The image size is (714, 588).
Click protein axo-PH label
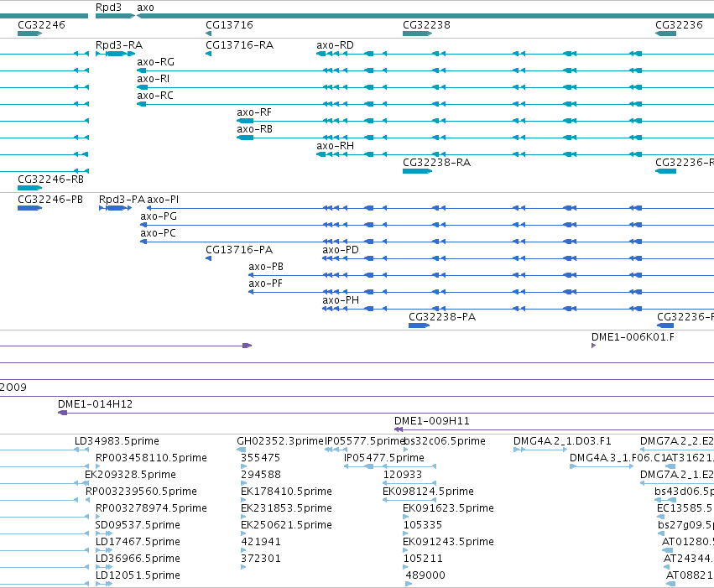(x=341, y=301)
